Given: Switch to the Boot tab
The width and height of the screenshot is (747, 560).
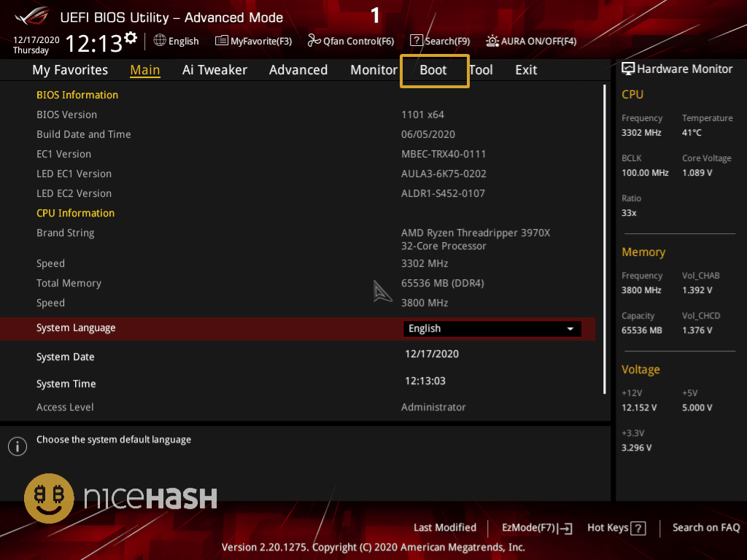Looking at the screenshot, I should tap(434, 70).
